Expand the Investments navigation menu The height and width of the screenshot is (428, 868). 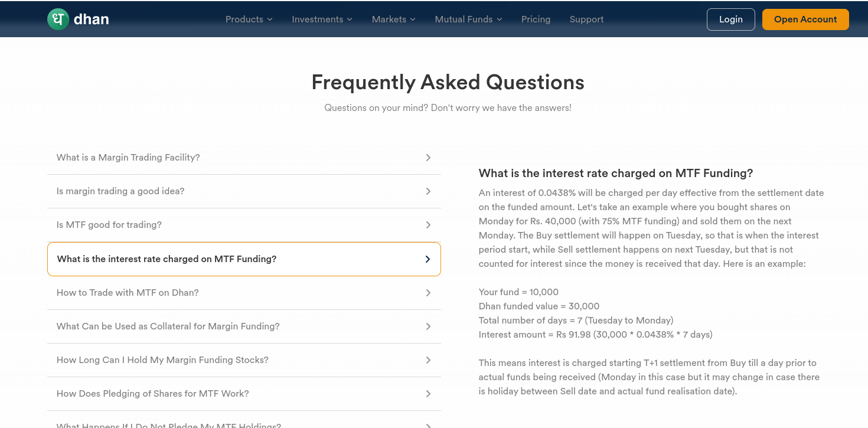[322, 19]
